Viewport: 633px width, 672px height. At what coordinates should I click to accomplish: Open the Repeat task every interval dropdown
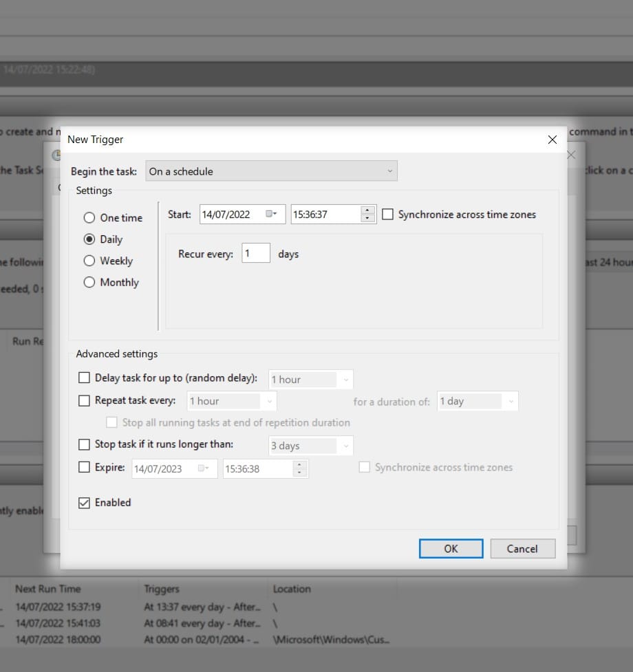[232, 401]
